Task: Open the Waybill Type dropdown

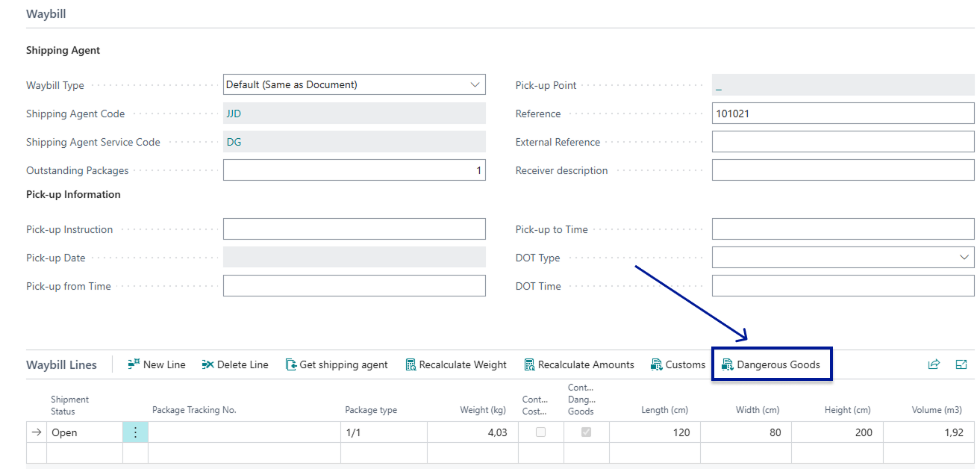Action: [x=475, y=84]
